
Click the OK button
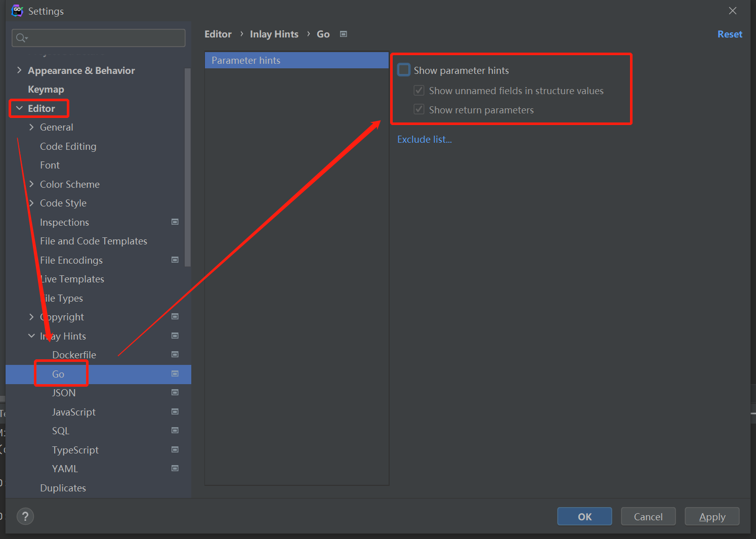click(x=584, y=516)
